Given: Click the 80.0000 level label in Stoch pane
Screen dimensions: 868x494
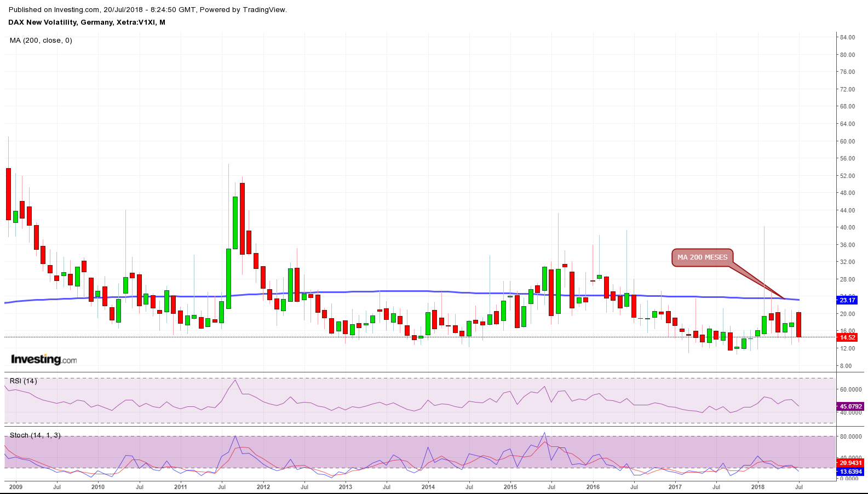Looking at the screenshot, I should (850, 437).
